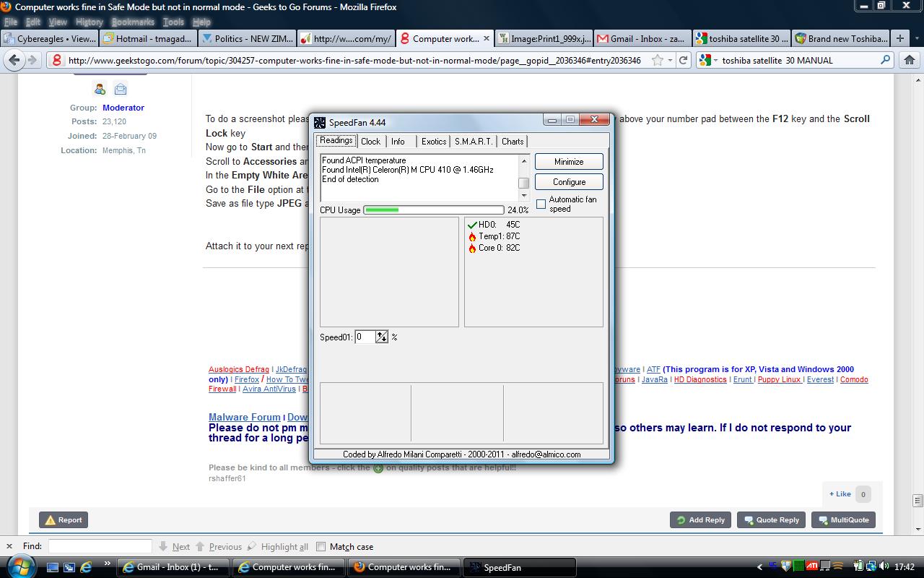This screenshot has height=578, width=924.
Task: Toggle the Match case checkbox
Action: (x=321, y=546)
